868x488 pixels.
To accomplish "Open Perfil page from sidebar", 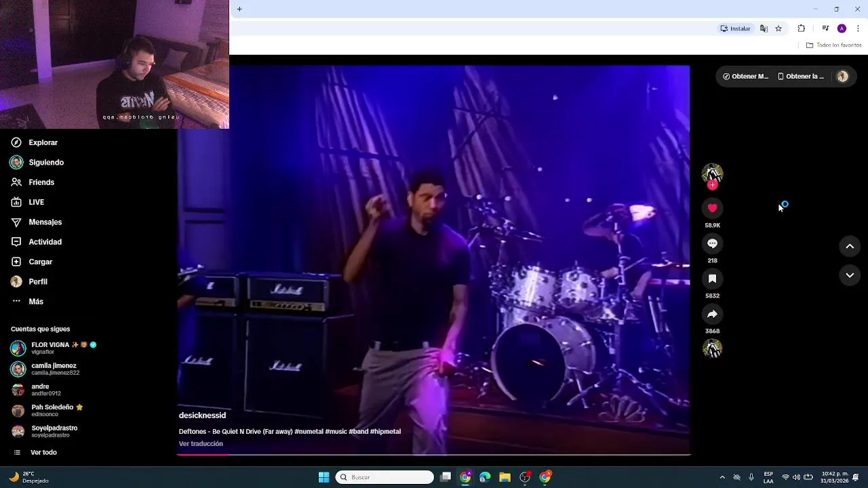I will [x=29, y=281].
